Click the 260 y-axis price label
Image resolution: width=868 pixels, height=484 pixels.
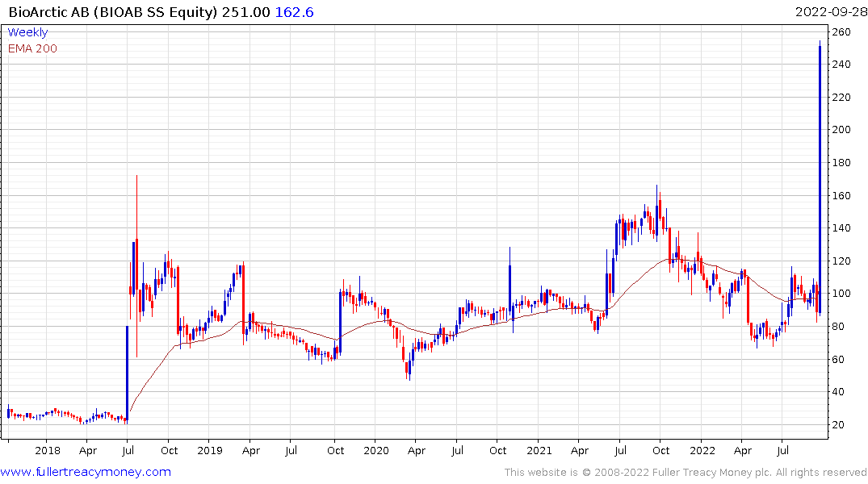point(841,32)
